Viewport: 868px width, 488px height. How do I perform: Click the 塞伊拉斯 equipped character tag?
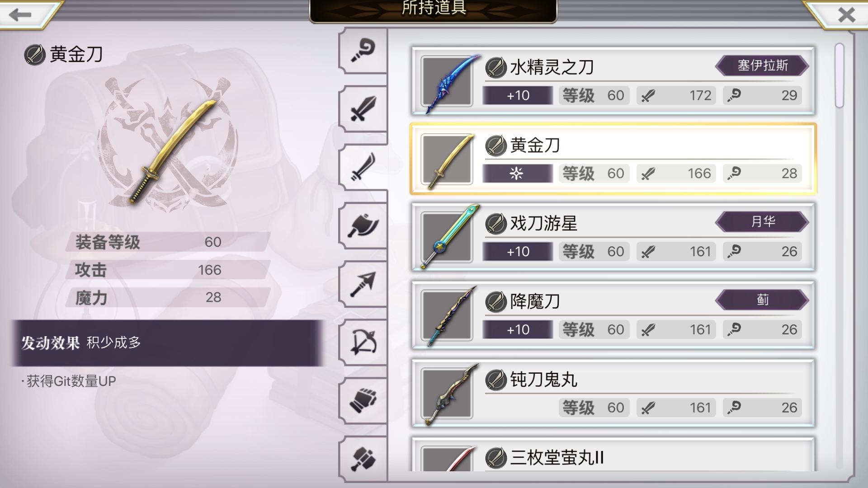[762, 66]
